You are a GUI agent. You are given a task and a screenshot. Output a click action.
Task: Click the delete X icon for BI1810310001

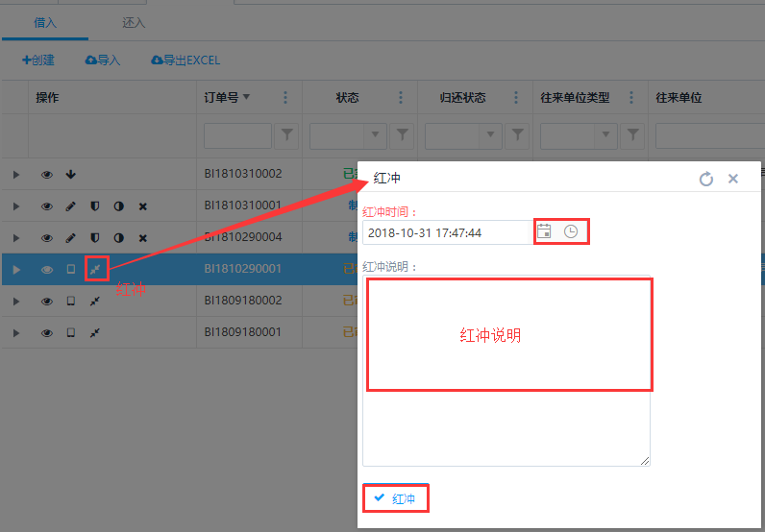[143, 206]
